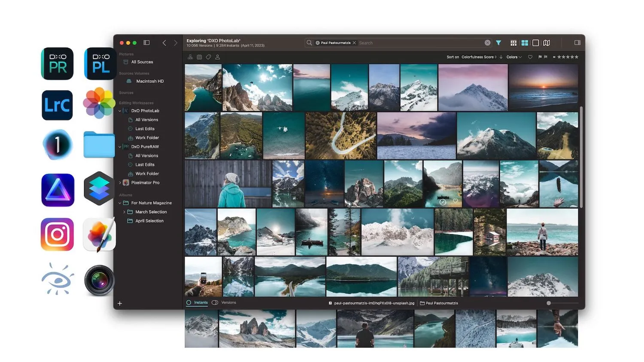Reverse sort direction with the down arrow
Image resolution: width=644 pixels, height=362 pixels.
501,57
